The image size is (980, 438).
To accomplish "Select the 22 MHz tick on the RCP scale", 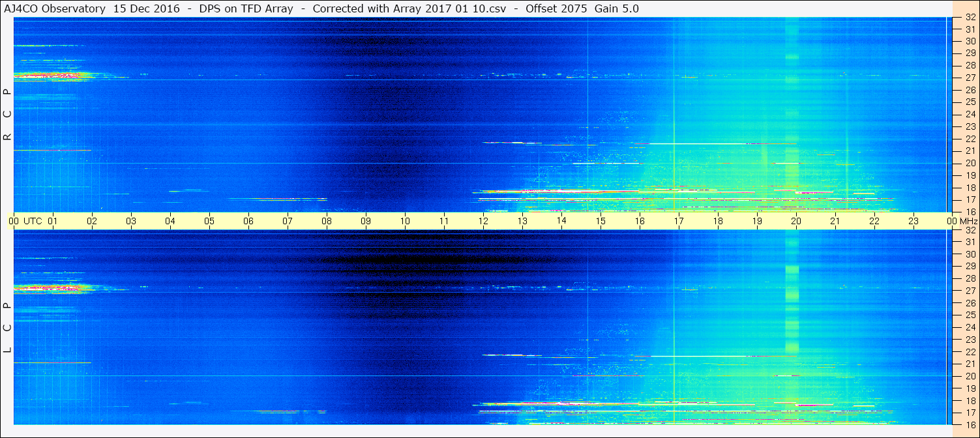I will point(970,139).
